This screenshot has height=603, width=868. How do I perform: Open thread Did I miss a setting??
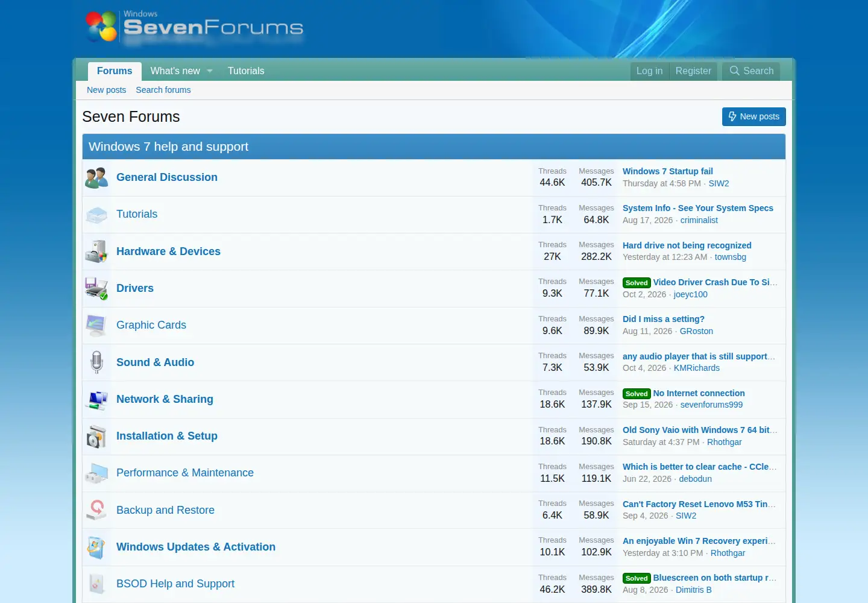pos(664,319)
